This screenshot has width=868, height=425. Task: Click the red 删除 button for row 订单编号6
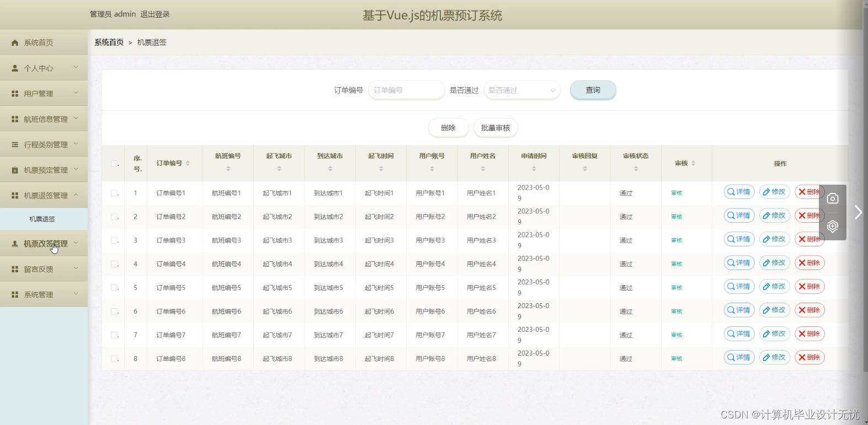pyautogui.click(x=810, y=310)
